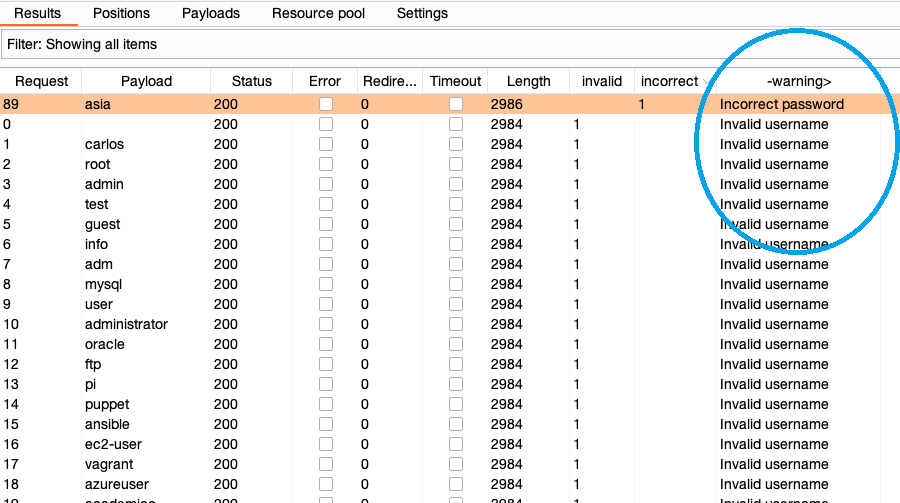Sort by the Length column header

coord(529,81)
